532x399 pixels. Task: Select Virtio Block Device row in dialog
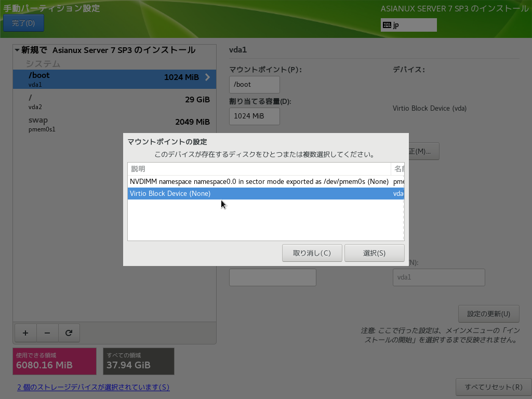click(x=259, y=193)
